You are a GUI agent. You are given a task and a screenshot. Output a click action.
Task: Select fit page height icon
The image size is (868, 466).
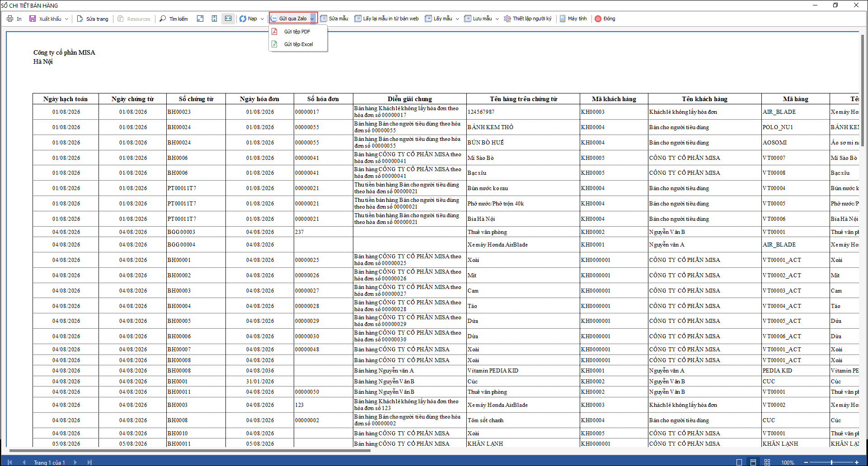click(x=214, y=19)
